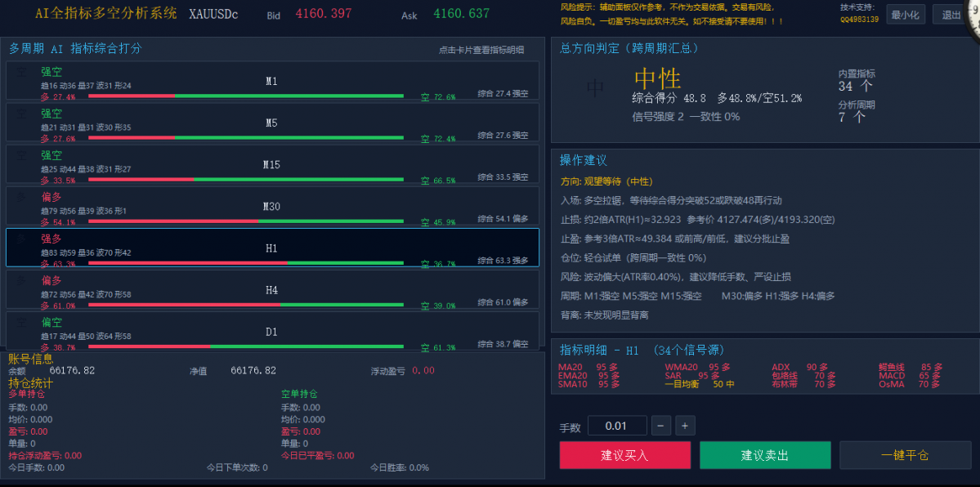Select the highlighted H1 timeframe card
980x487 pixels.
pyautogui.click(x=272, y=248)
